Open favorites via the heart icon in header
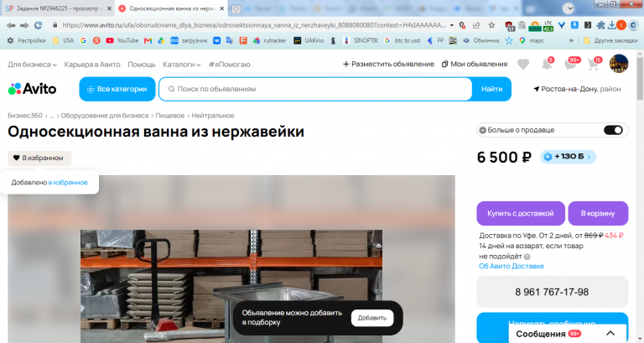Image resolution: width=644 pixels, height=343 pixels. pos(523,64)
